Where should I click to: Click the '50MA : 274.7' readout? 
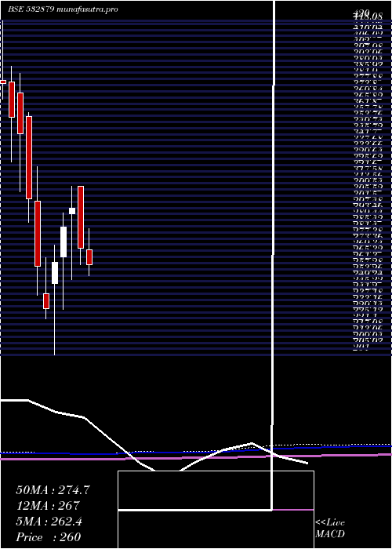[53, 490]
